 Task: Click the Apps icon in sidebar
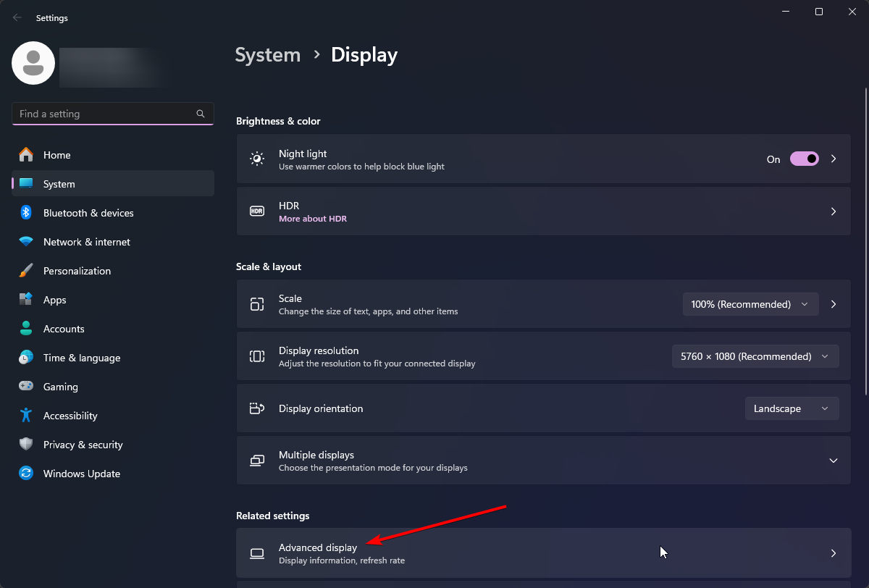26,300
